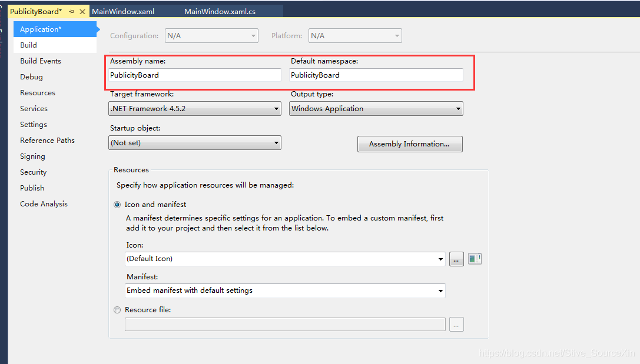Open the Debug settings page
Screen dimensions: 640x364
click(x=31, y=77)
